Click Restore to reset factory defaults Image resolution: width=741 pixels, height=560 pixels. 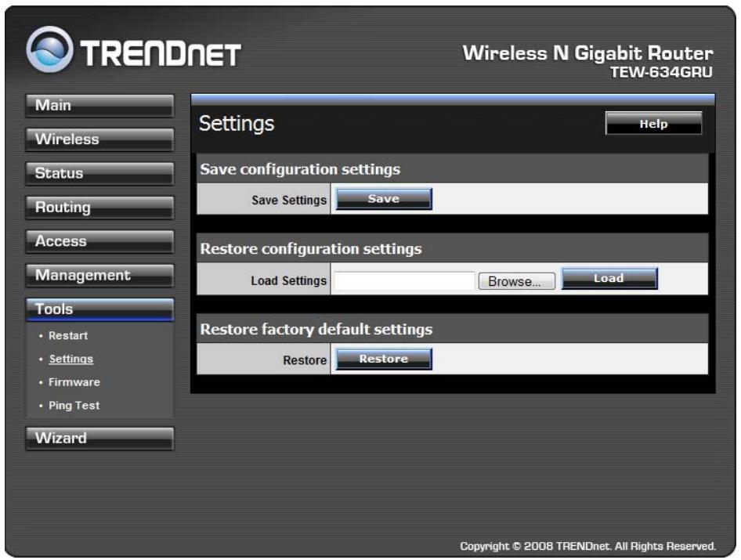click(x=384, y=359)
